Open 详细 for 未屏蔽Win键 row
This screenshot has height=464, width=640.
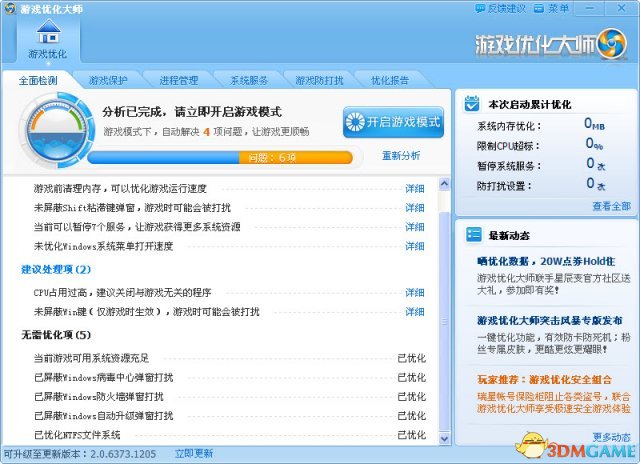(415, 312)
